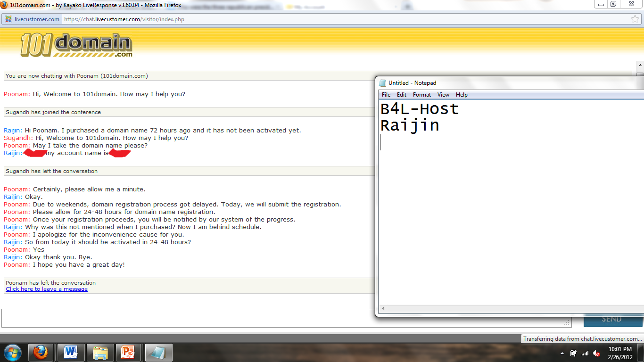Click the network signal tray icon
This screenshot has width=644, height=362.
click(585, 353)
